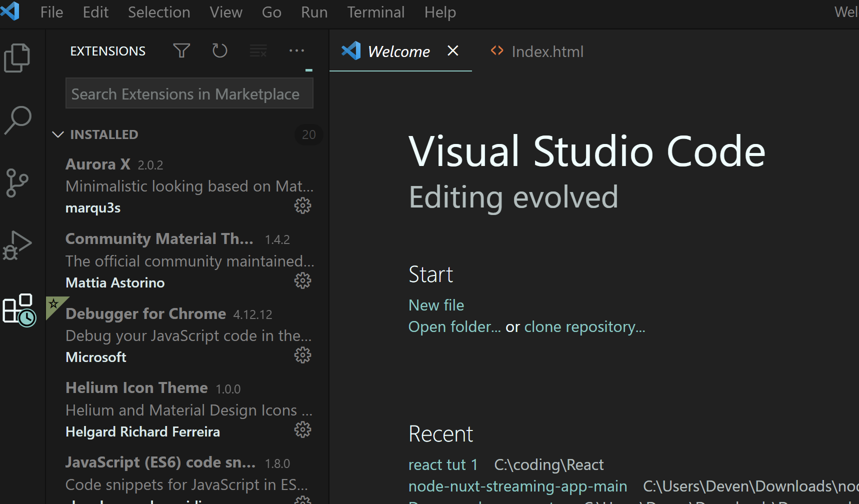This screenshot has height=504, width=859.
Task: Click publisher name marqu3s
Action: click(x=93, y=207)
